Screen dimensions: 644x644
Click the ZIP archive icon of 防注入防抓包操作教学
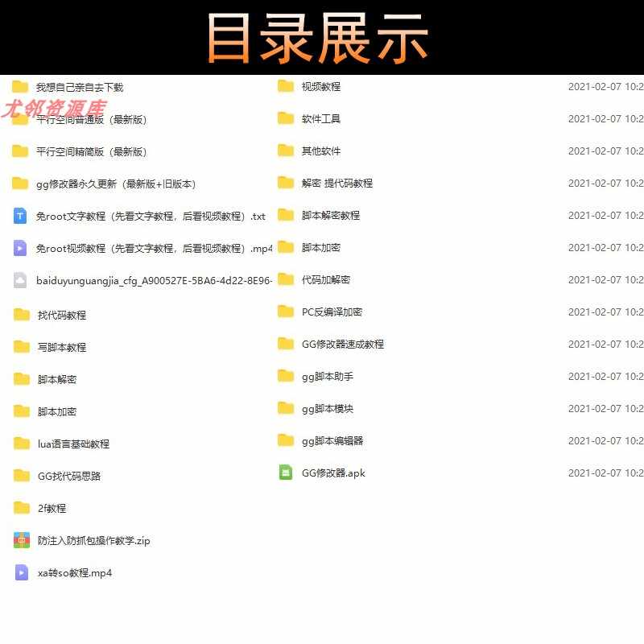20,540
